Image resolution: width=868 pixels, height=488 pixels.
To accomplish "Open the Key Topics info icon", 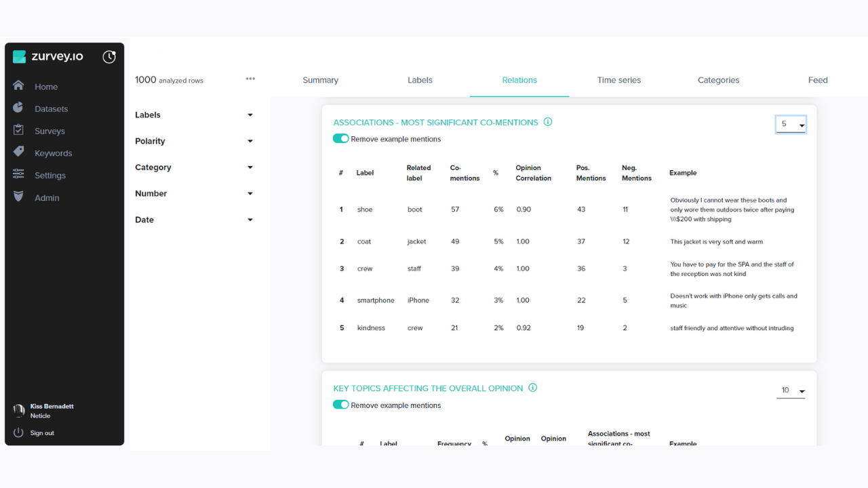I will 533,388.
